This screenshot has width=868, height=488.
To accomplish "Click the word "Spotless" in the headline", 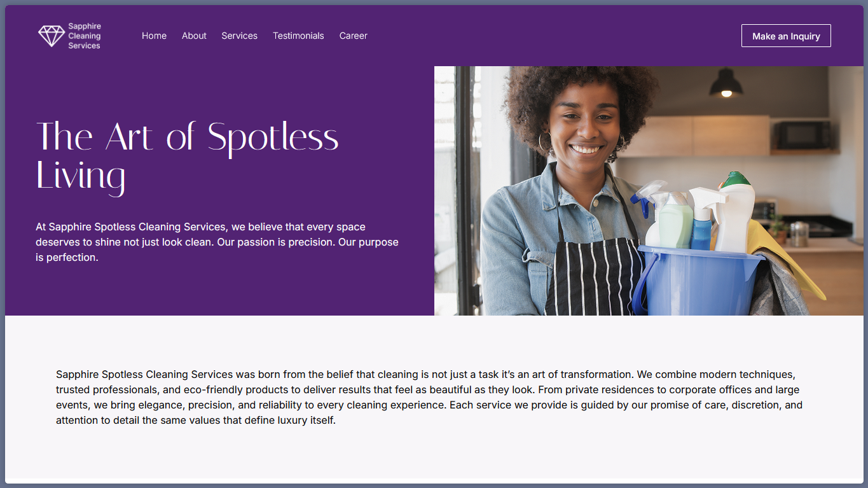I will coord(273,137).
